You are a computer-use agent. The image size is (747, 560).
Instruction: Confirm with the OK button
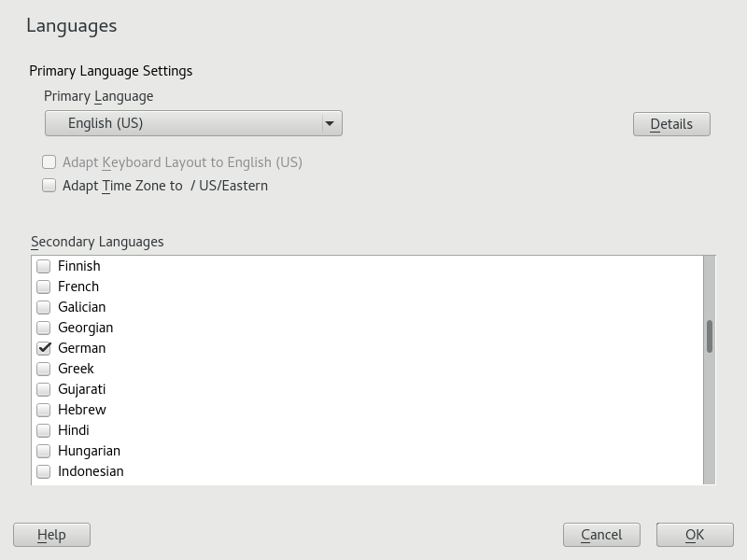click(x=694, y=535)
